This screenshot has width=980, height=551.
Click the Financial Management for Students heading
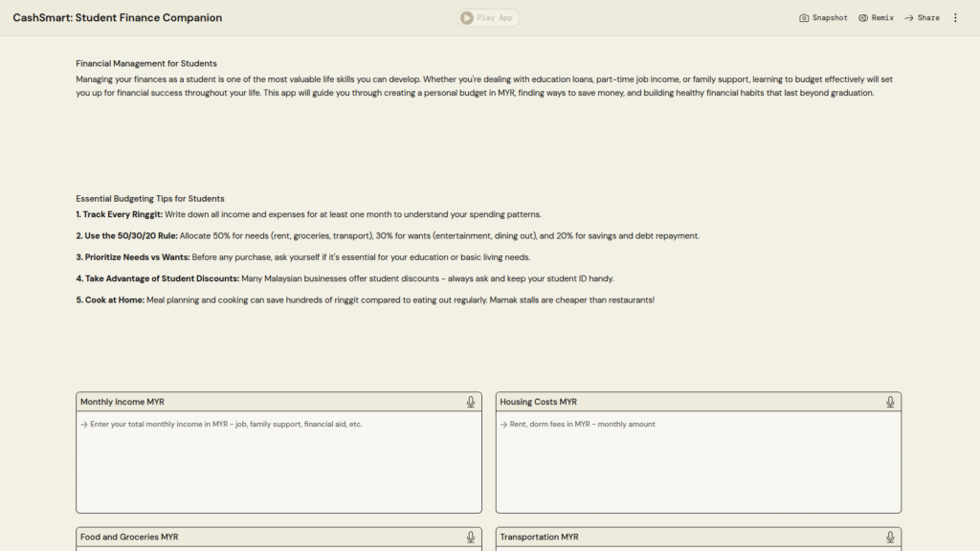(146, 64)
